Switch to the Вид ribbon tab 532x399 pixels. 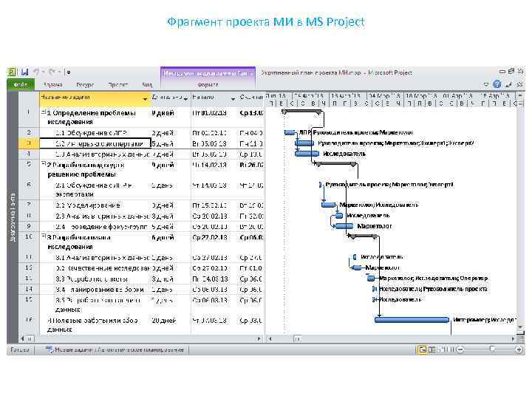[x=146, y=84]
